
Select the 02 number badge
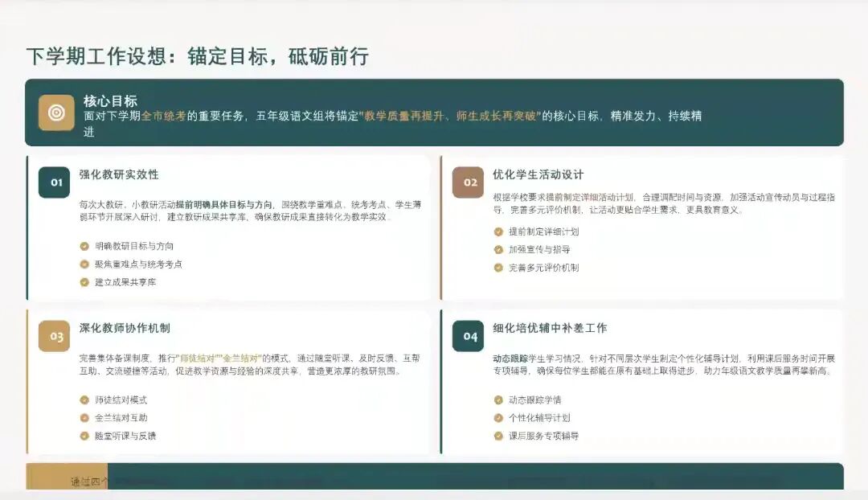468,182
